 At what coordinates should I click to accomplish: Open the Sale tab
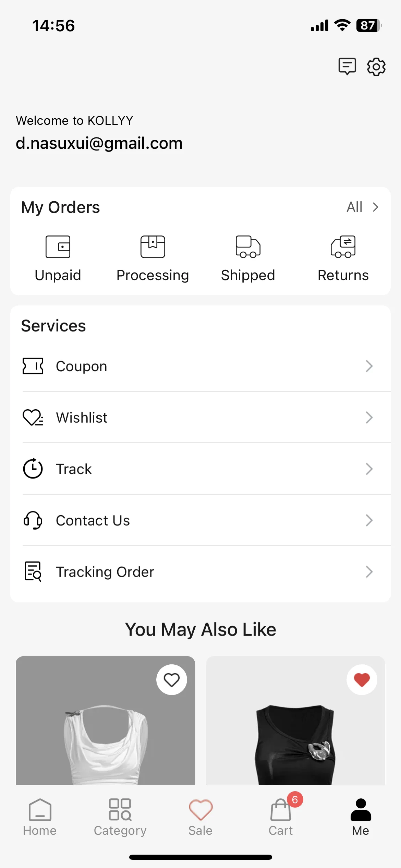pyautogui.click(x=200, y=817)
